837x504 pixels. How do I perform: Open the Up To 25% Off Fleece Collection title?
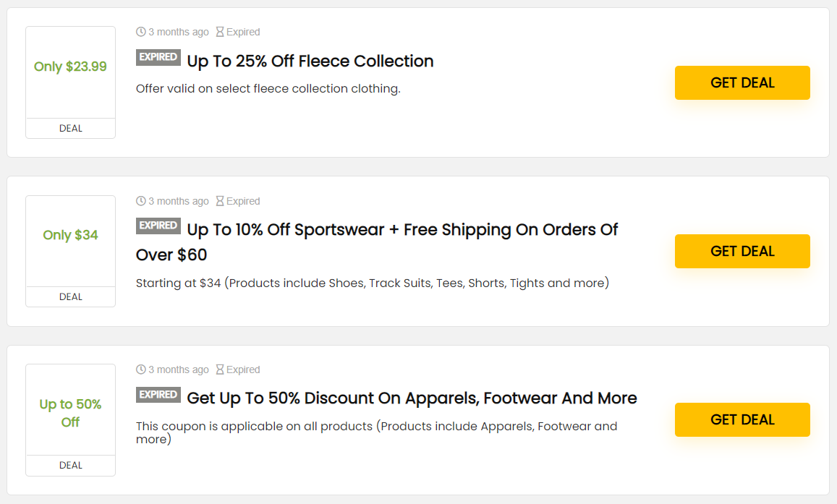[x=310, y=61]
